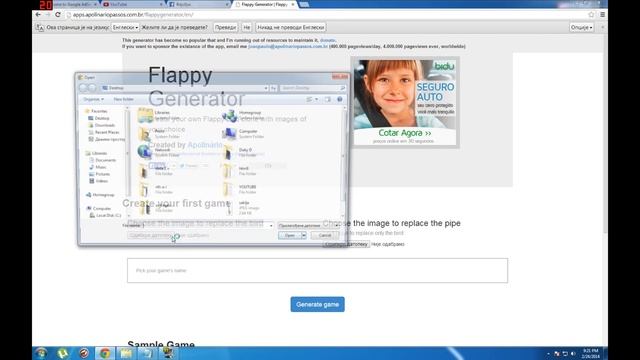The height and width of the screenshot is (360, 640).
Task: Select Downloads under Favorites
Action: [x=102, y=125]
